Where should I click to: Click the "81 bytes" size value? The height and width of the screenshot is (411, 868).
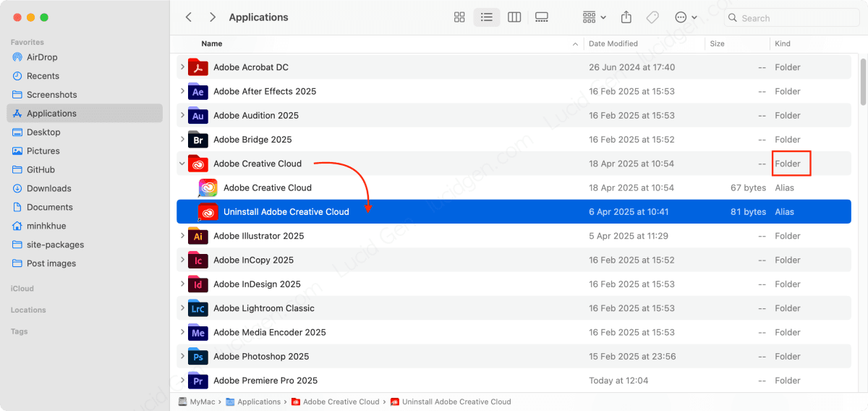click(x=748, y=212)
